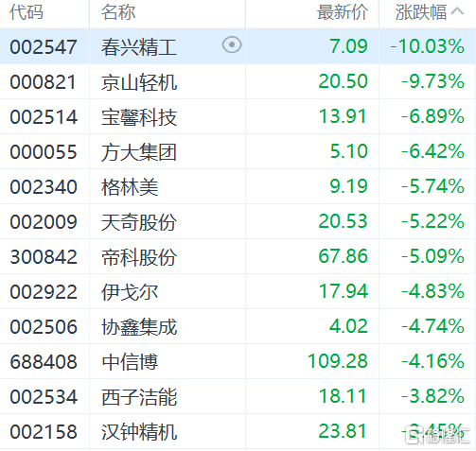Select stock code 000055
Image resolution: width=476 pixels, height=451 pixels.
tap(44, 152)
